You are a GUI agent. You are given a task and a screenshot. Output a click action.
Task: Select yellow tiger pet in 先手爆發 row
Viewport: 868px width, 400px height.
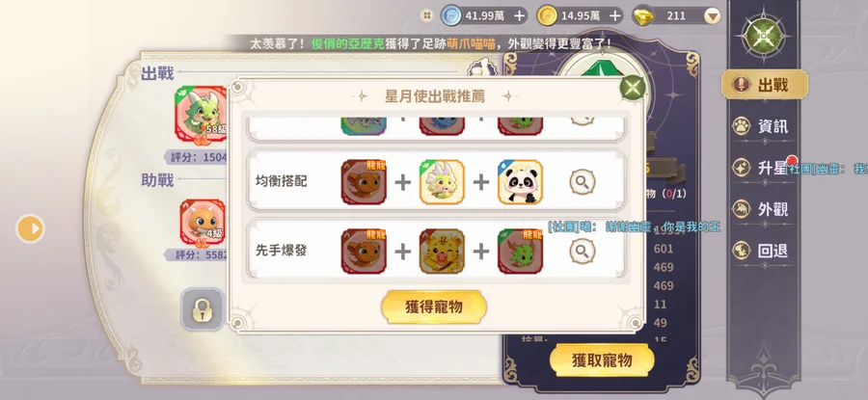(x=442, y=252)
